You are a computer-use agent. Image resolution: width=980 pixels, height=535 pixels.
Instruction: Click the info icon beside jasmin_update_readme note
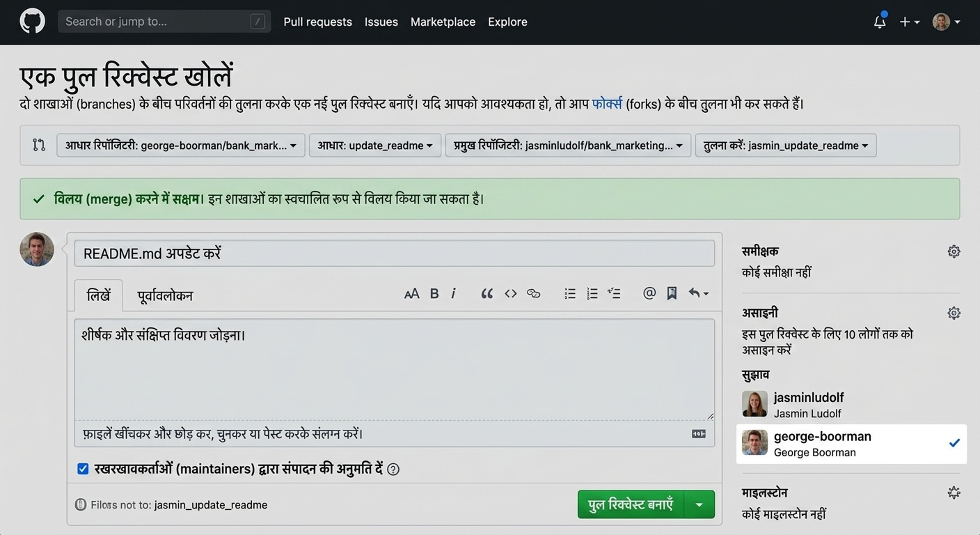coord(80,504)
